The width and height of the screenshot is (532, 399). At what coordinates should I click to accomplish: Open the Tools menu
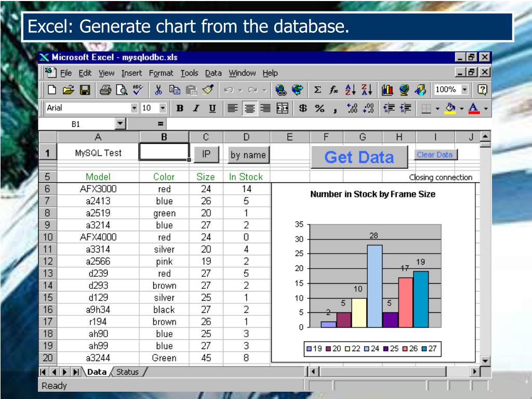[x=189, y=73]
